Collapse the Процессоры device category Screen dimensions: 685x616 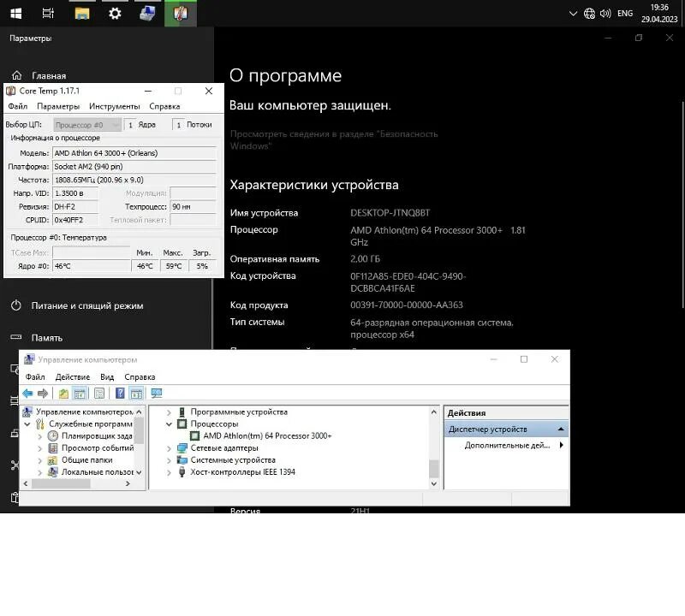tap(169, 423)
